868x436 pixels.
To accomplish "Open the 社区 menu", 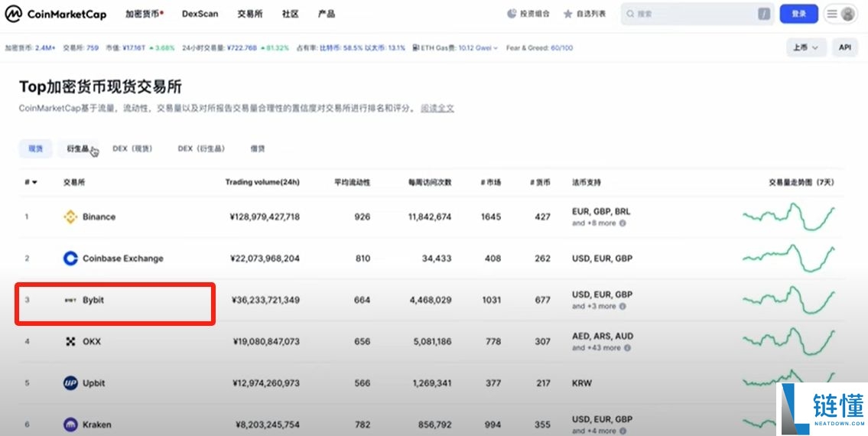I will (290, 14).
